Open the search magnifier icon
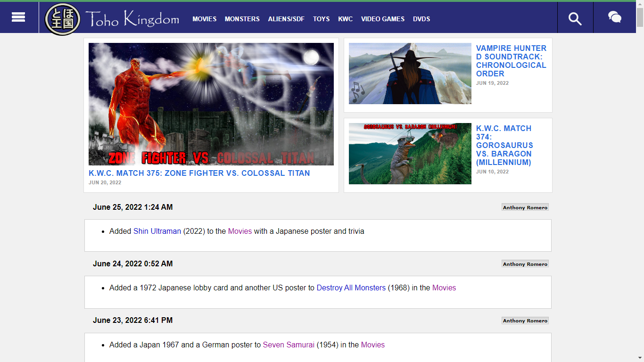This screenshot has height=362, width=644. pos(575,19)
